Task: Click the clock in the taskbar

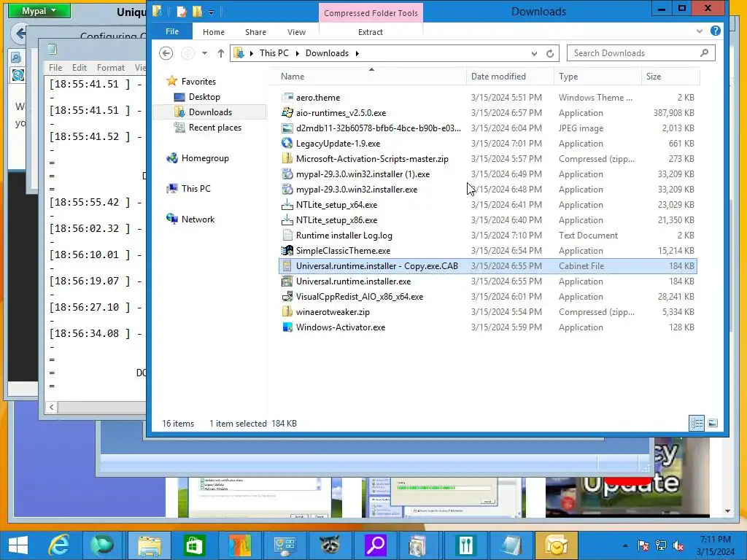Action: click(x=715, y=545)
